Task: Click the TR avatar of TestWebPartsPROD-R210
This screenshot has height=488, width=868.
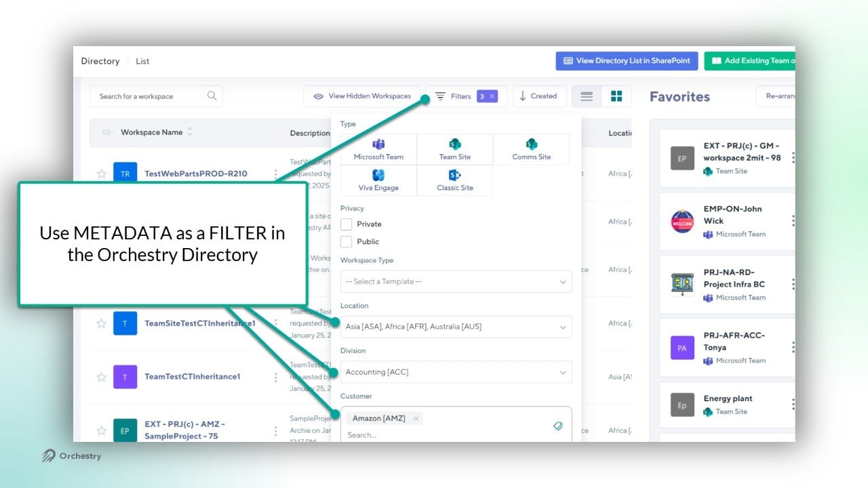Action: pyautogui.click(x=125, y=174)
